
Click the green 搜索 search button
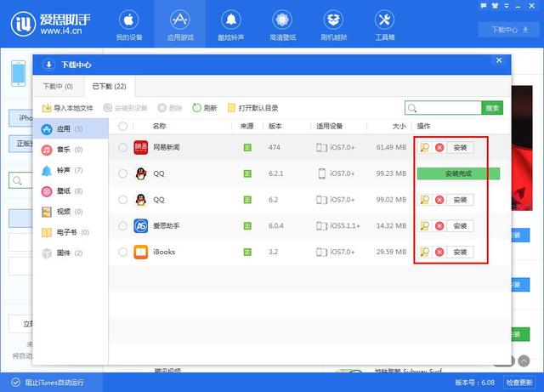click(492, 108)
